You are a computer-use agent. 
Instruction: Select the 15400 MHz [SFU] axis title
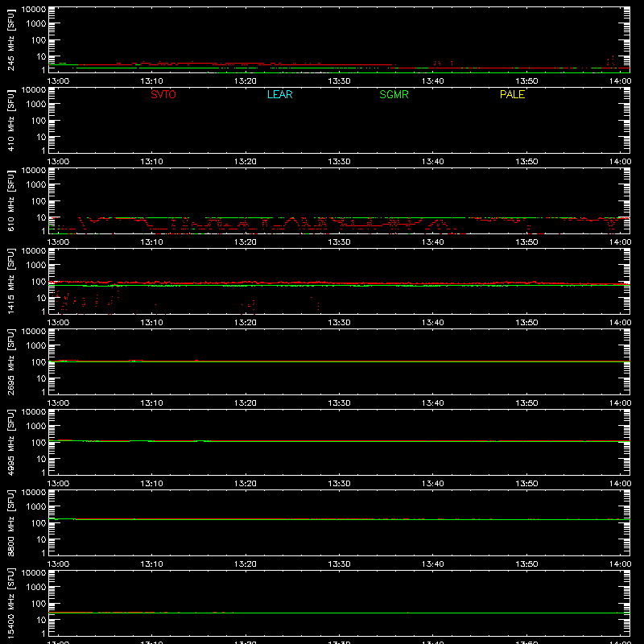click(x=10, y=603)
